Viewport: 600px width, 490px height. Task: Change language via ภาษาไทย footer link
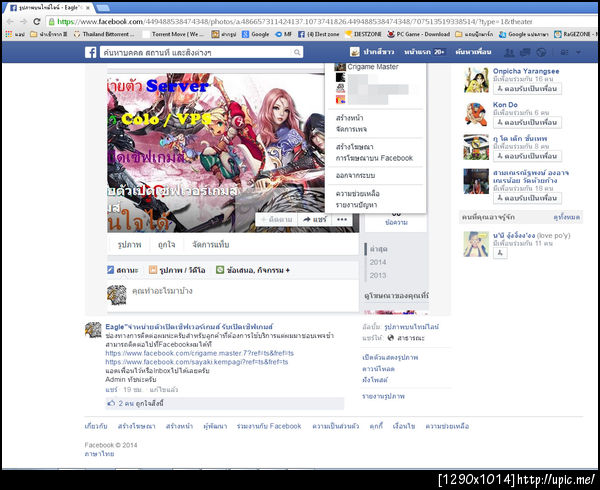99,454
